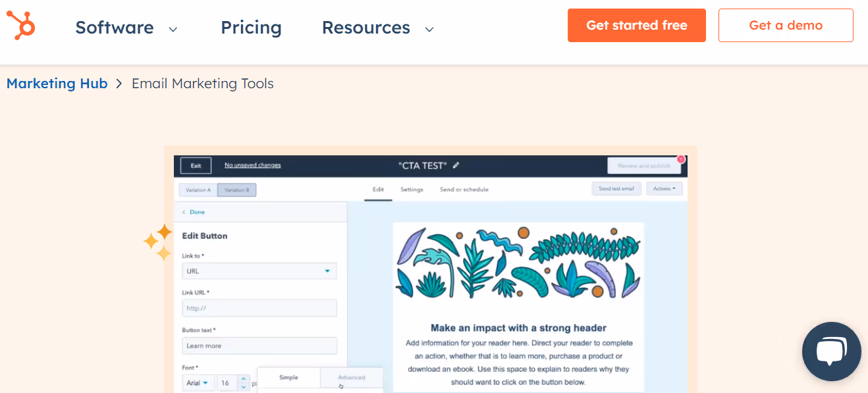Image resolution: width=868 pixels, height=393 pixels.
Task: Expand the Resources menu
Action: 378,28
